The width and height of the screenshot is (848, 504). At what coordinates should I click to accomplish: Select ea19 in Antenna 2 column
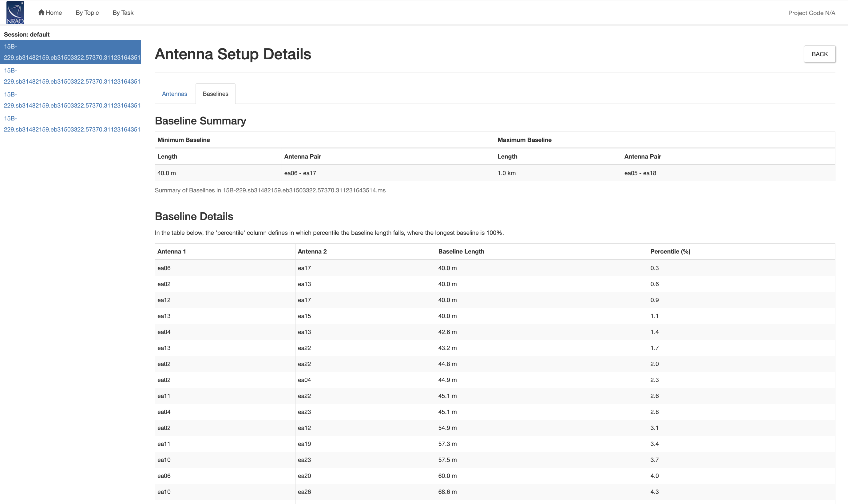[x=366, y=444]
